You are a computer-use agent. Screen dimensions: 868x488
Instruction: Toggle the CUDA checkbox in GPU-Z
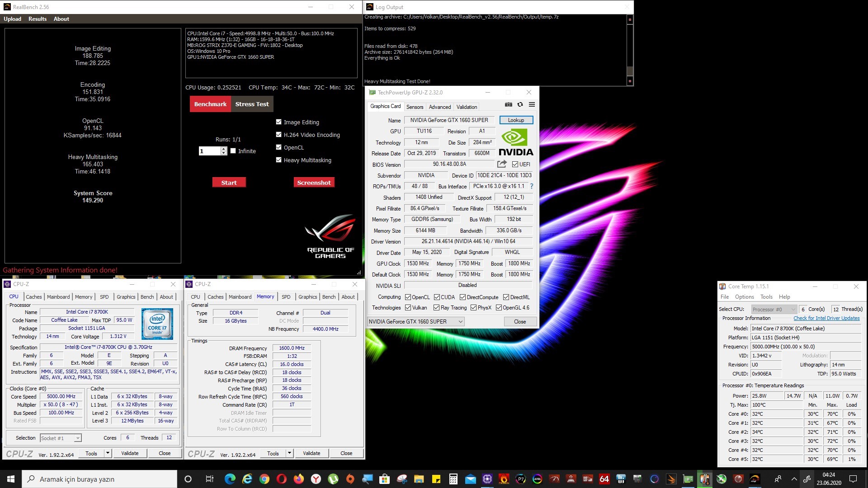click(x=437, y=297)
